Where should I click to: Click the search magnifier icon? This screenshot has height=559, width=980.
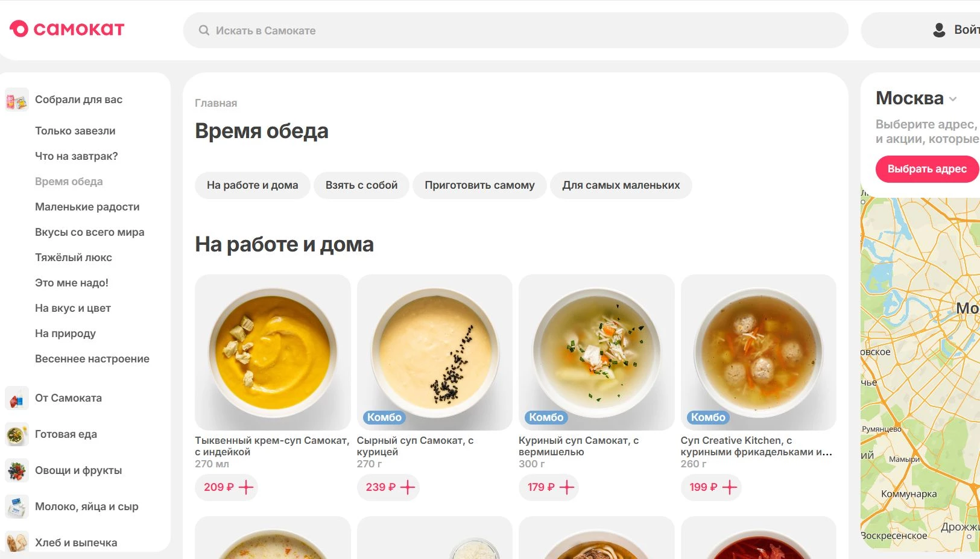[x=204, y=30]
